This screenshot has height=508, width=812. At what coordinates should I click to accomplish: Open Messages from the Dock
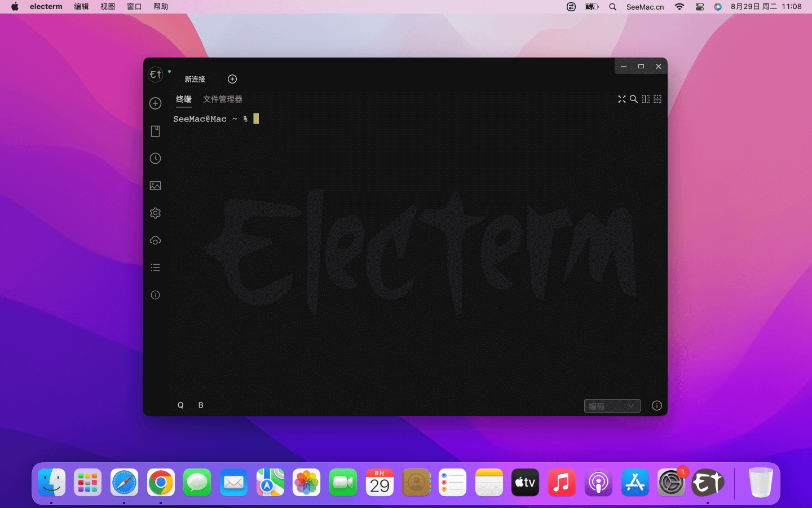197,483
